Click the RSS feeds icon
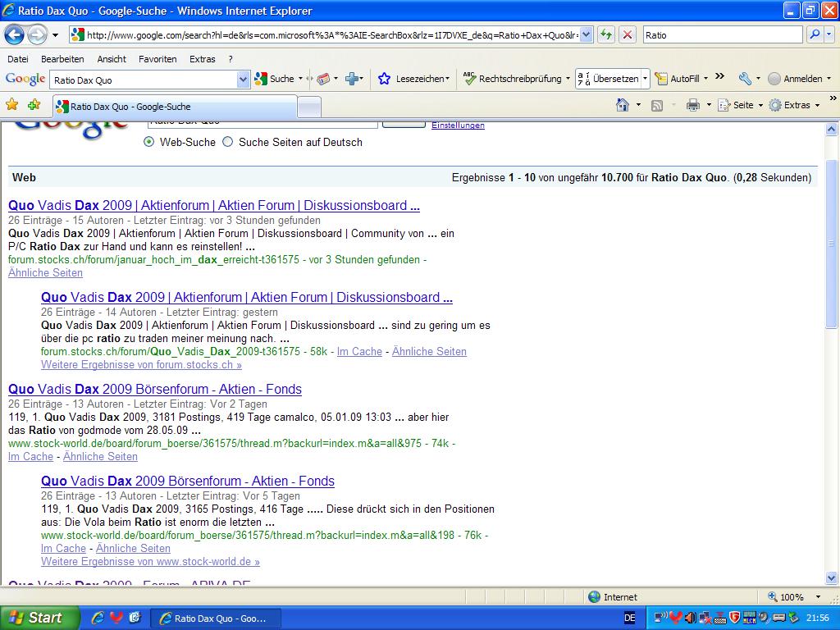Viewport: 840px width, 630px height. (x=657, y=106)
